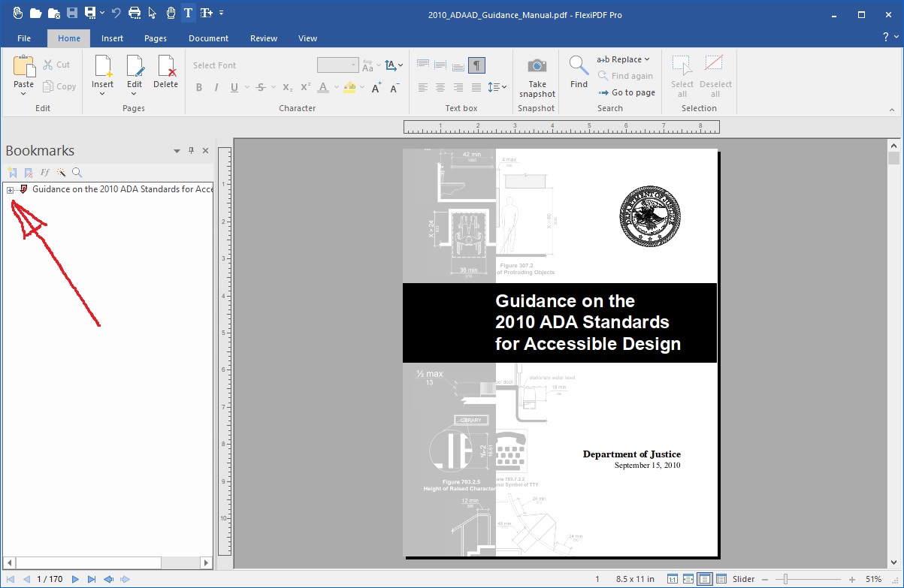Click the search bookmarks magnifier icon

pyautogui.click(x=77, y=172)
